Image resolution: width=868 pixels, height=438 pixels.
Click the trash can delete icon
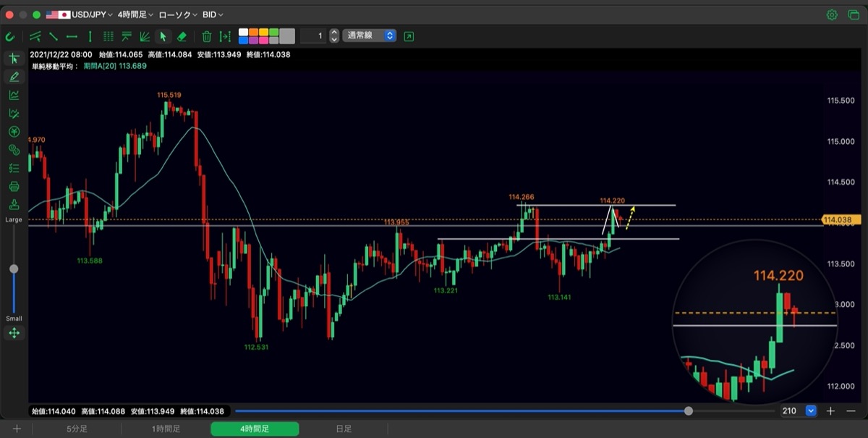tap(207, 35)
